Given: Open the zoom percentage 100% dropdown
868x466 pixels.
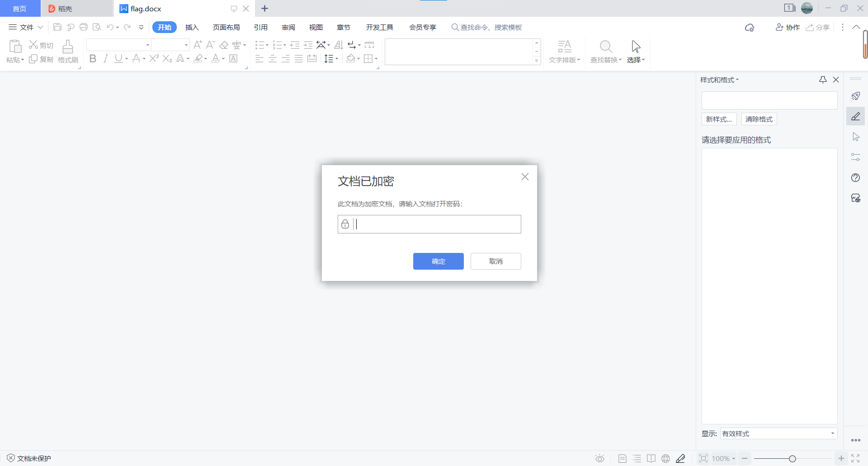Looking at the screenshot, I should (x=723, y=458).
